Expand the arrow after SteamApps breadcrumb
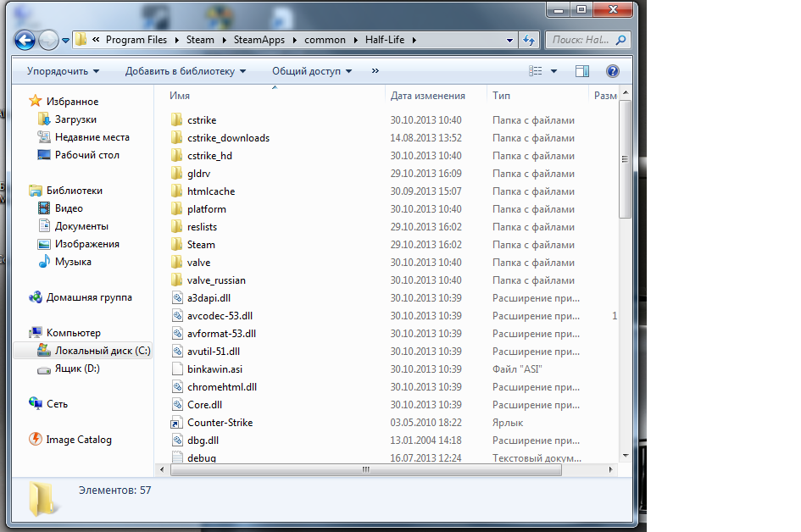The image size is (801, 532). click(294, 40)
